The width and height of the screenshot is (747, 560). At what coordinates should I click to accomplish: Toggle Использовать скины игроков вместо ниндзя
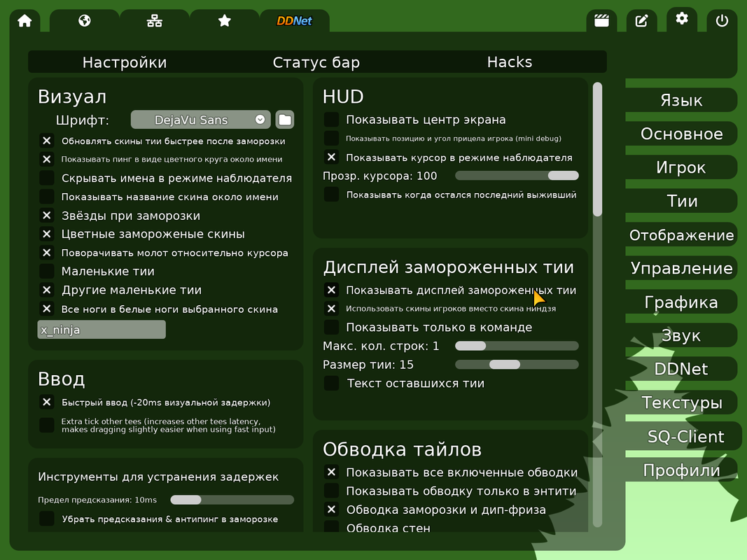(332, 308)
